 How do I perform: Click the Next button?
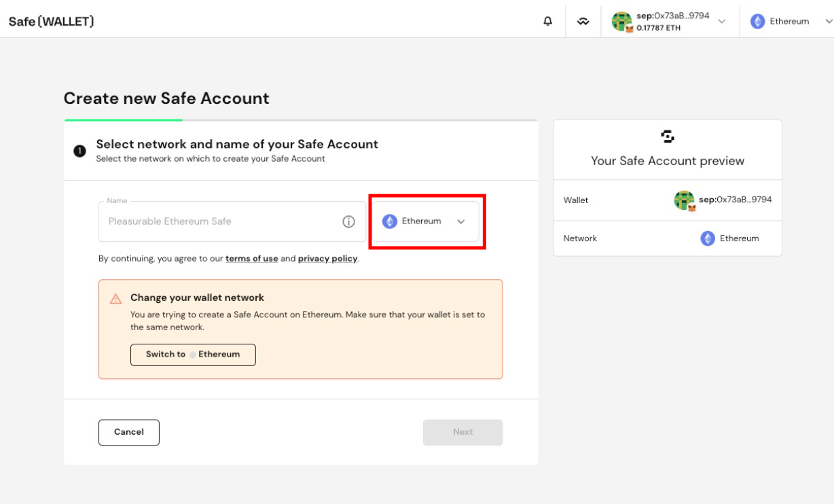[x=463, y=432]
